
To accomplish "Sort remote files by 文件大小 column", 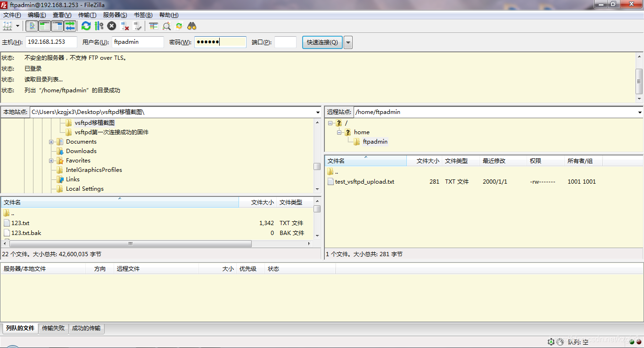I will pos(424,161).
